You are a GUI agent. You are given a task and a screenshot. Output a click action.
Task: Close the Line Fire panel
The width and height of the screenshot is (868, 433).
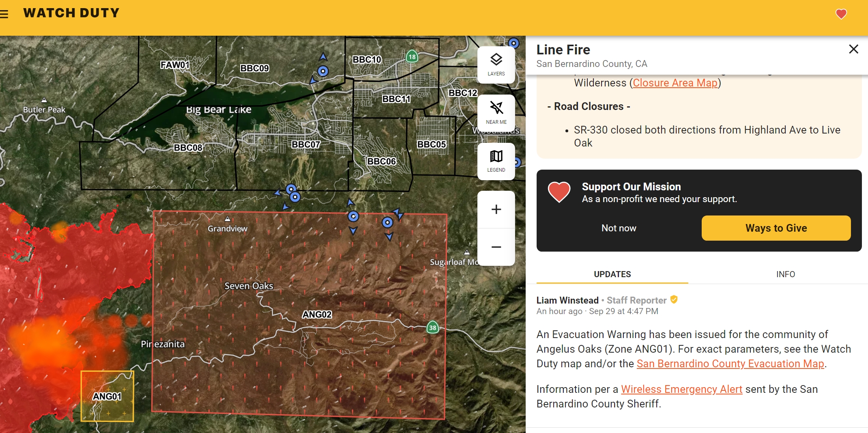pyautogui.click(x=853, y=49)
